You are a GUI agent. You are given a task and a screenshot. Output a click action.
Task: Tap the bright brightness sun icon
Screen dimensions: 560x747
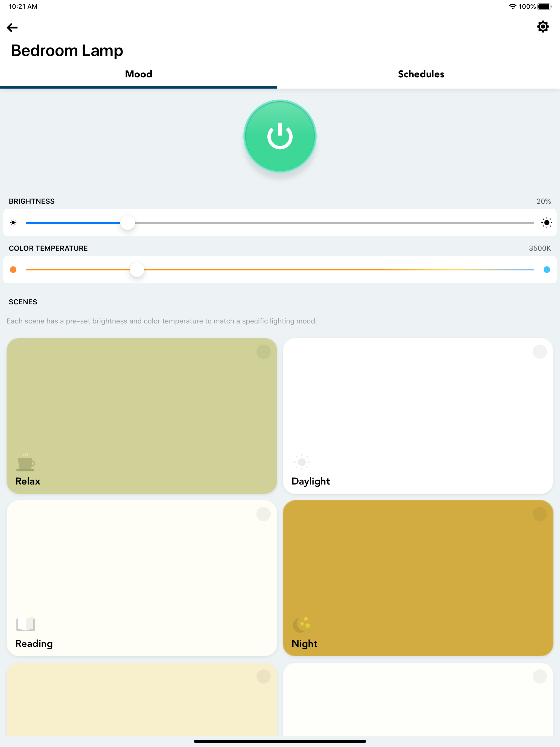point(547,223)
